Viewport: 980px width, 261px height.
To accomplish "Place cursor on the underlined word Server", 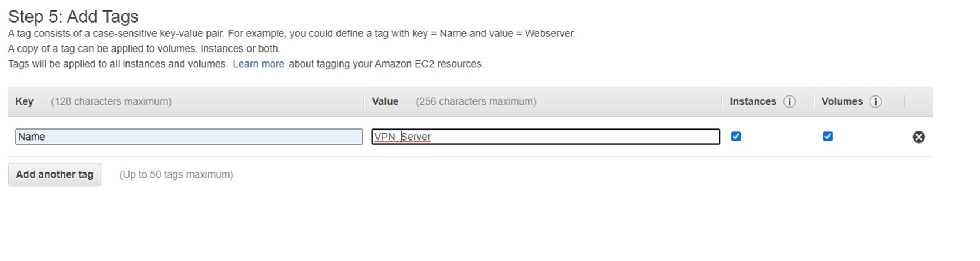I will click(416, 137).
